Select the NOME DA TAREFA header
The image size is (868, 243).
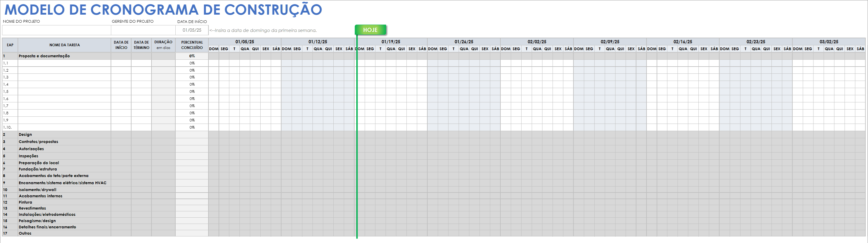point(64,45)
